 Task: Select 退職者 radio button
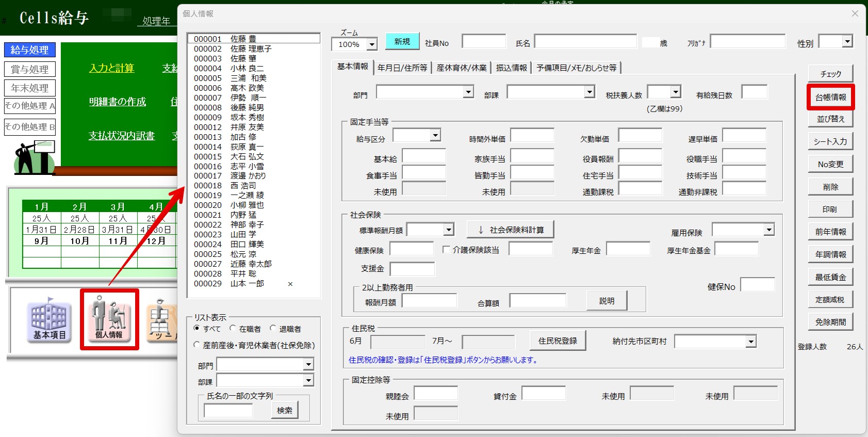point(273,329)
